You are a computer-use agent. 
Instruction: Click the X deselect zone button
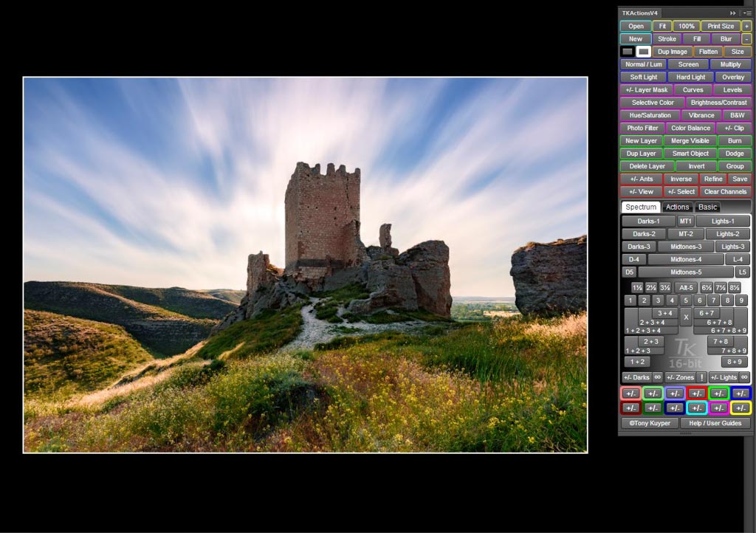[685, 317]
